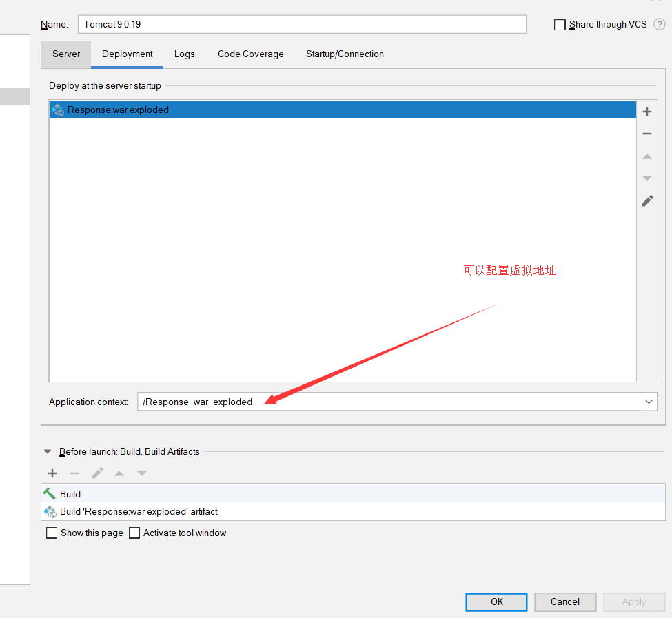672x618 pixels.
Task: Open the Application context dropdown arrow
Action: pyautogui.click(x=649, y=402)
